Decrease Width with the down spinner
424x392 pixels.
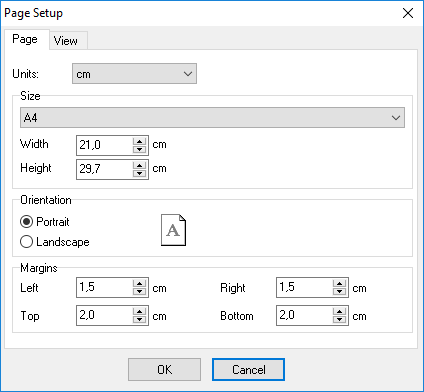tap(139, 149)
